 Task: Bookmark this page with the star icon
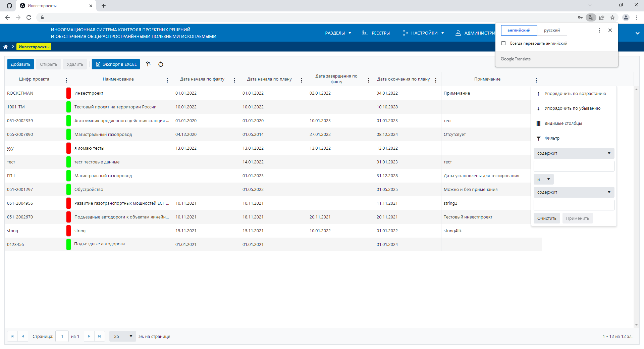[612, 17]
